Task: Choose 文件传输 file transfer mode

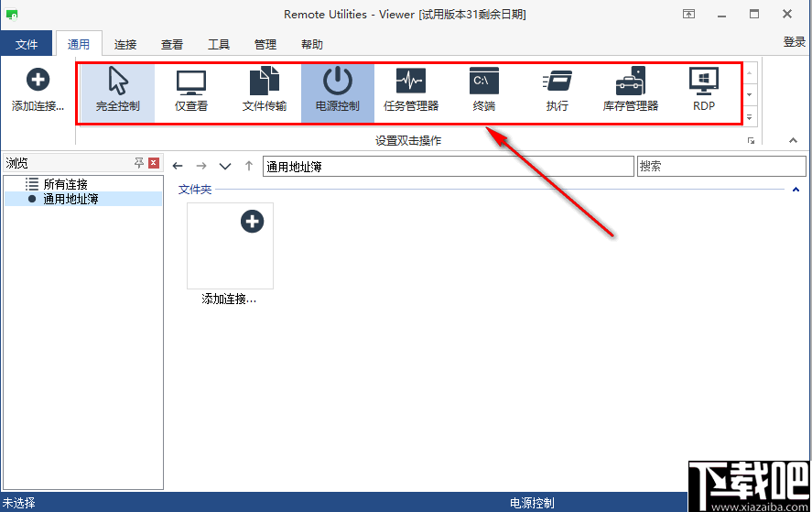Action: tap(265, 93)
